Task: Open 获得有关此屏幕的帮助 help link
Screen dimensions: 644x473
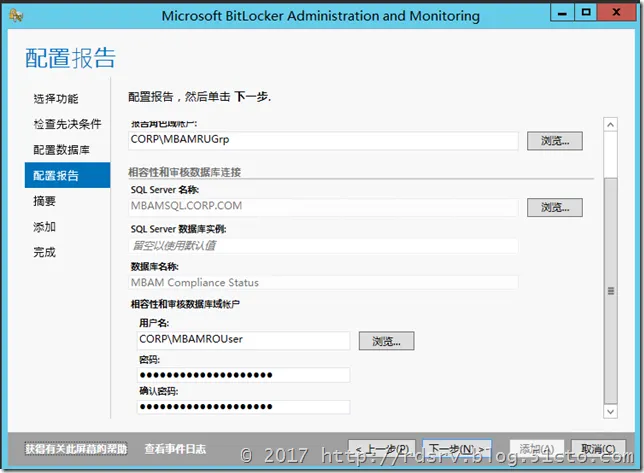Action: 76,449
